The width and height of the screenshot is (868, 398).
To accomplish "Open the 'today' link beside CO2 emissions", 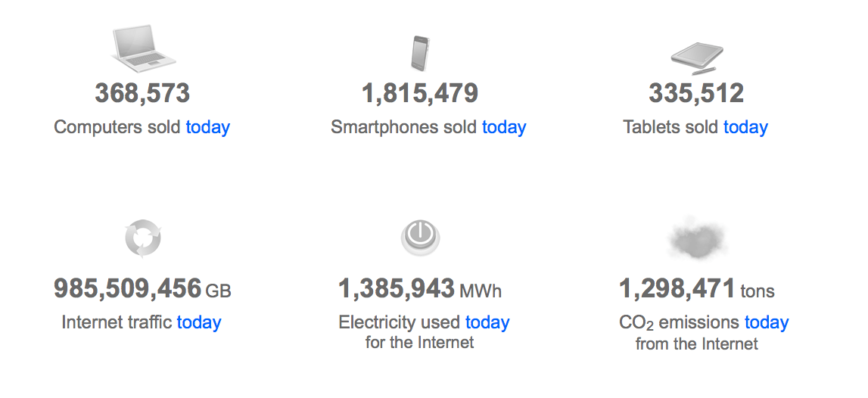I will point(767,322).
